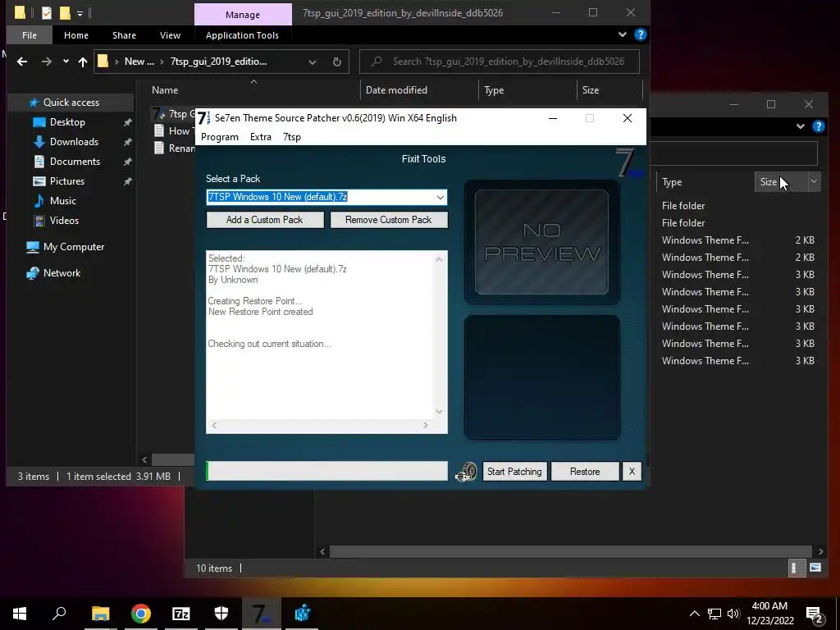Click the taskbar Search icon
This screenshot has width=840, height=630.
click(59, 614)
